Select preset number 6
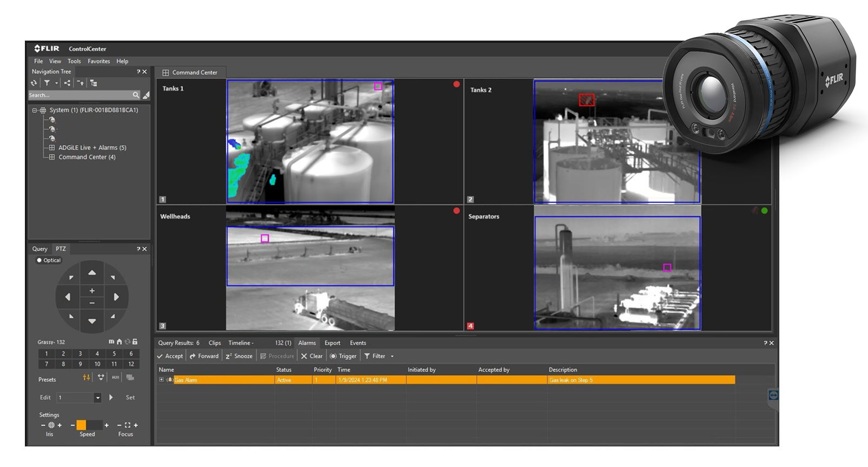 131,354
